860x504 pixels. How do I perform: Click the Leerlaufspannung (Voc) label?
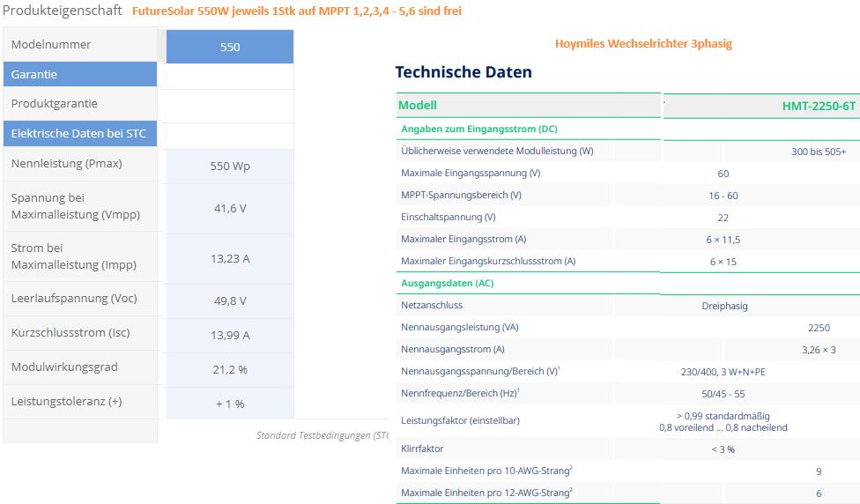point(74,299)
